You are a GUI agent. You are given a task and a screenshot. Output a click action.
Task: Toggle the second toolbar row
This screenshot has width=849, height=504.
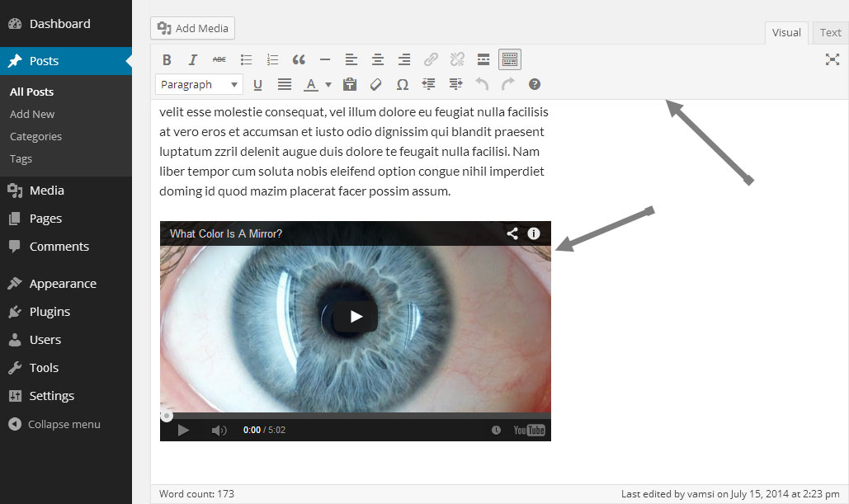click(509, 59)
